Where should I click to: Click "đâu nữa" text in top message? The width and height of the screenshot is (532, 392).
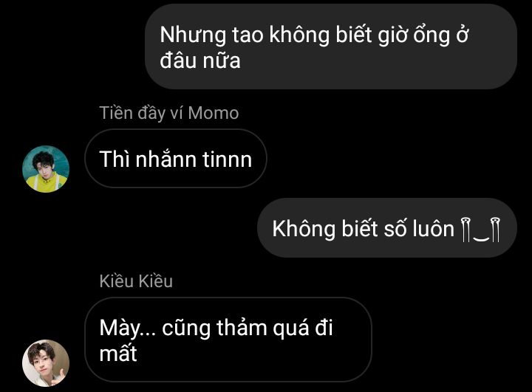point(200,61)
